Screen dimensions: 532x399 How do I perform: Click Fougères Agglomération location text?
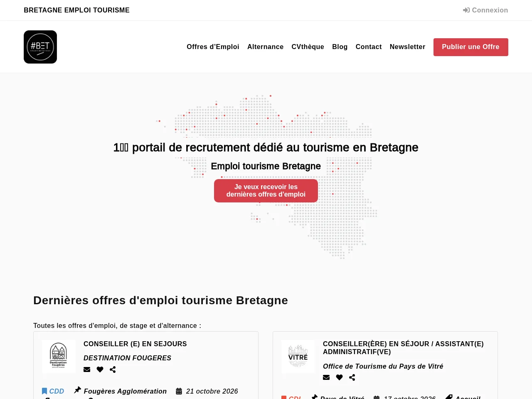pyautogui.click(x=125, y=391)
